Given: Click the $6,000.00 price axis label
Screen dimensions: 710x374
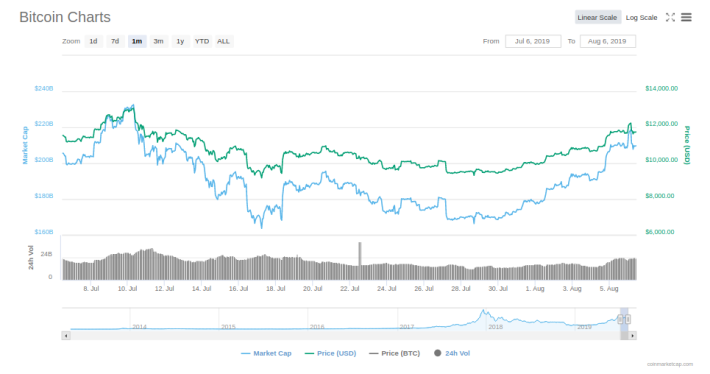Looking at the screenshot, I should click(660, 232).
